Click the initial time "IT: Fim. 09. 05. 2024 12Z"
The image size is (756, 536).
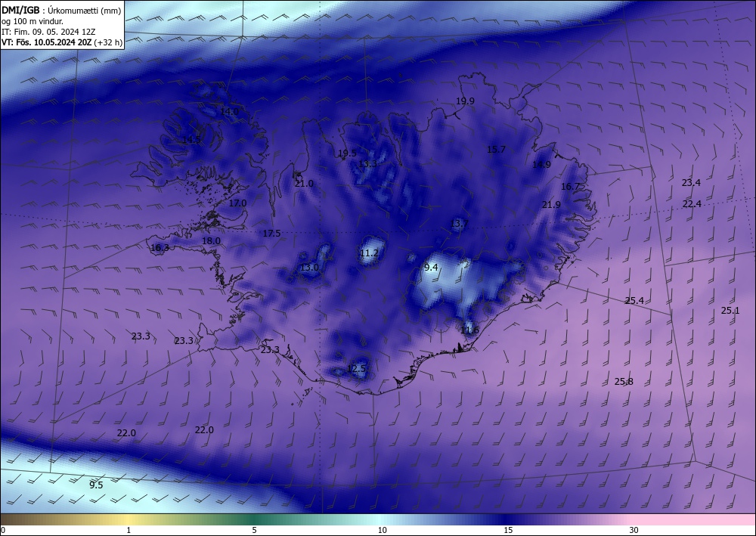(x=48, y=32)
